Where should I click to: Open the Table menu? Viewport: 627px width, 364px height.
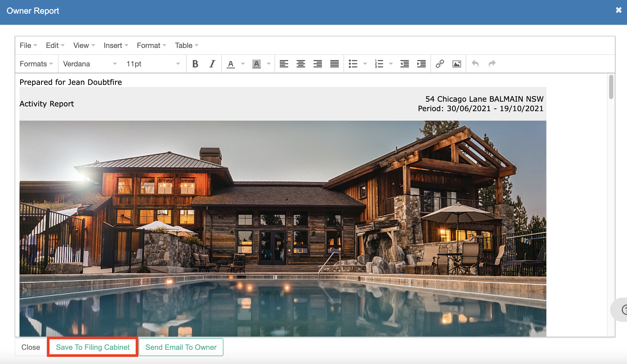click(x=187, y=45)
